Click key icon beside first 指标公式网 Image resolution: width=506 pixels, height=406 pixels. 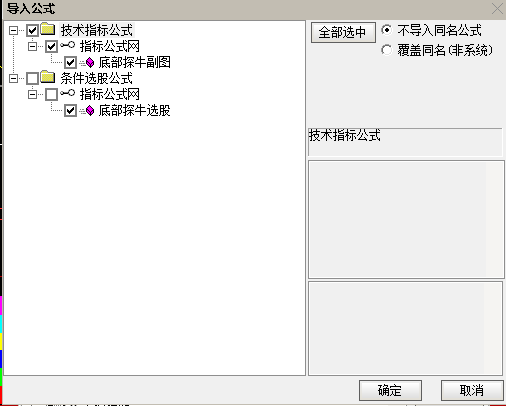pyautogui.click(x=68, y=45)
